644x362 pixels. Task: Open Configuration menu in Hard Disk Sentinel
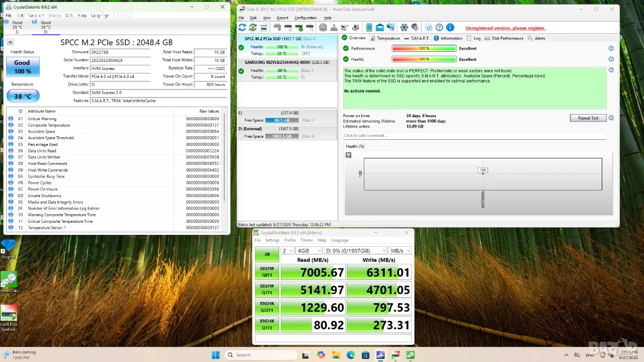click(305, 18)
